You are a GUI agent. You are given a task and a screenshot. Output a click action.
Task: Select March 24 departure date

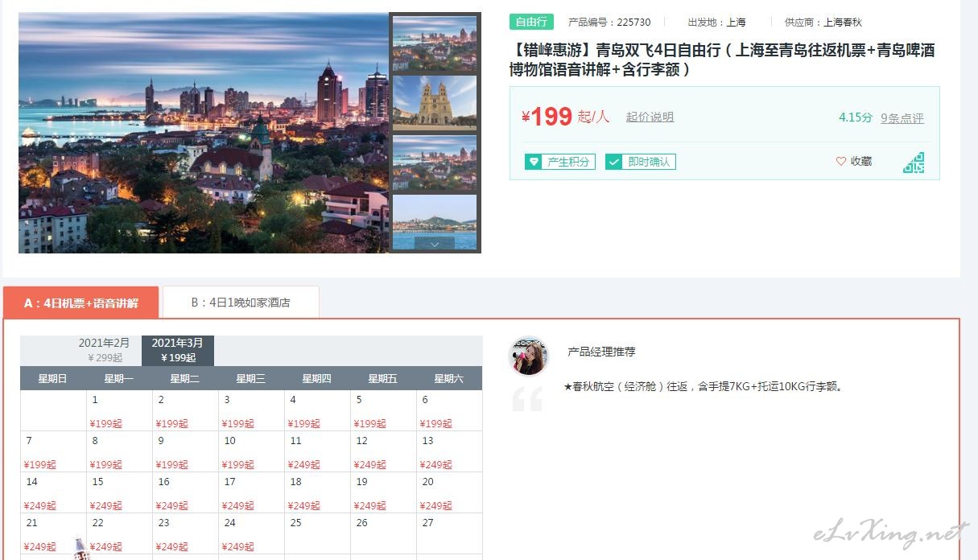point(251,533)
